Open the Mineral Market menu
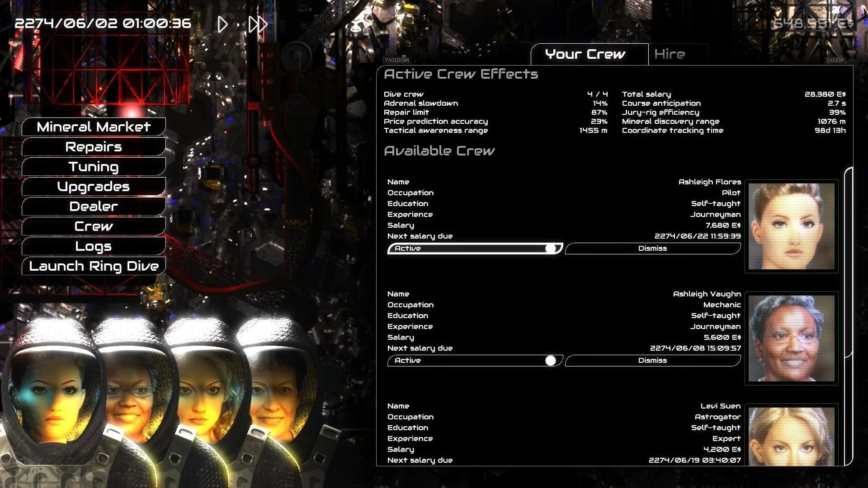 (x=94, y=127)
